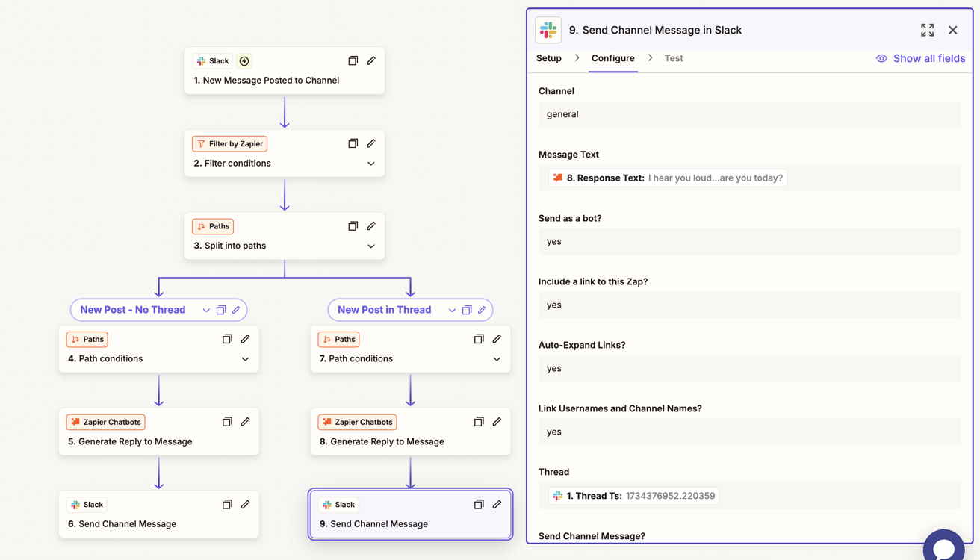
Task: Expand step 3 Split into paths chevron
Action: tap(371, 246)
